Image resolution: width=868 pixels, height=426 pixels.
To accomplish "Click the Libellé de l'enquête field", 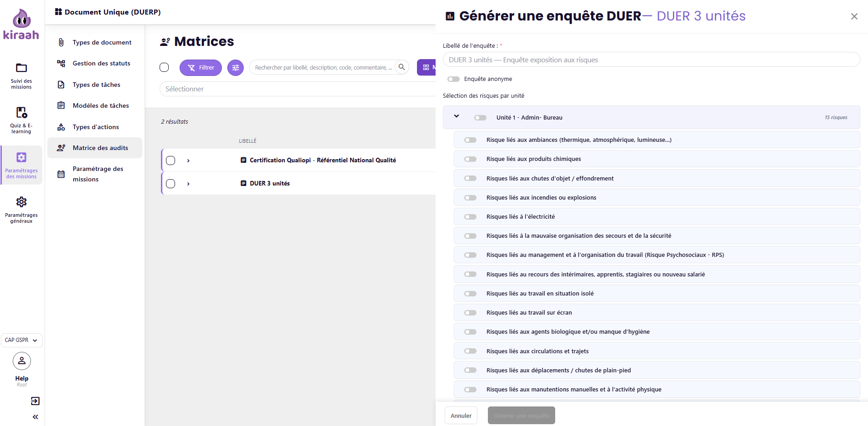I will 651,60.
